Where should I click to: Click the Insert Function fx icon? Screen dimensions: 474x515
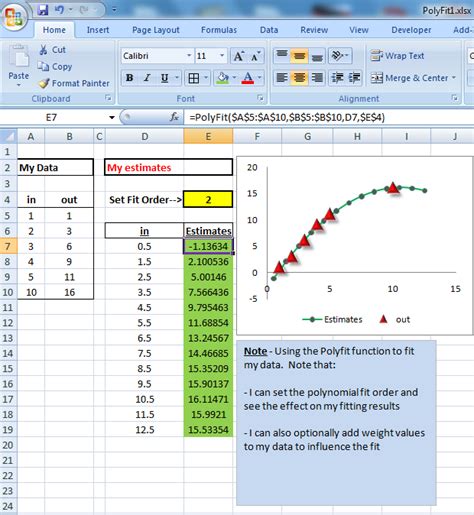tap(174, 117)
